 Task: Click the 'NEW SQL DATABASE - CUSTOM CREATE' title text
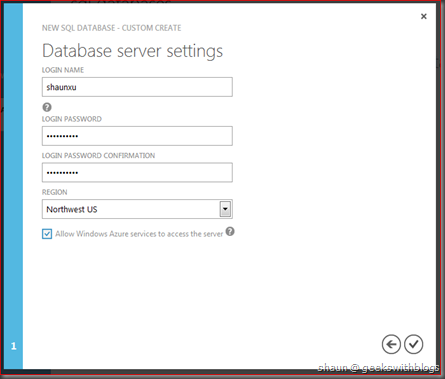(111, 28)
